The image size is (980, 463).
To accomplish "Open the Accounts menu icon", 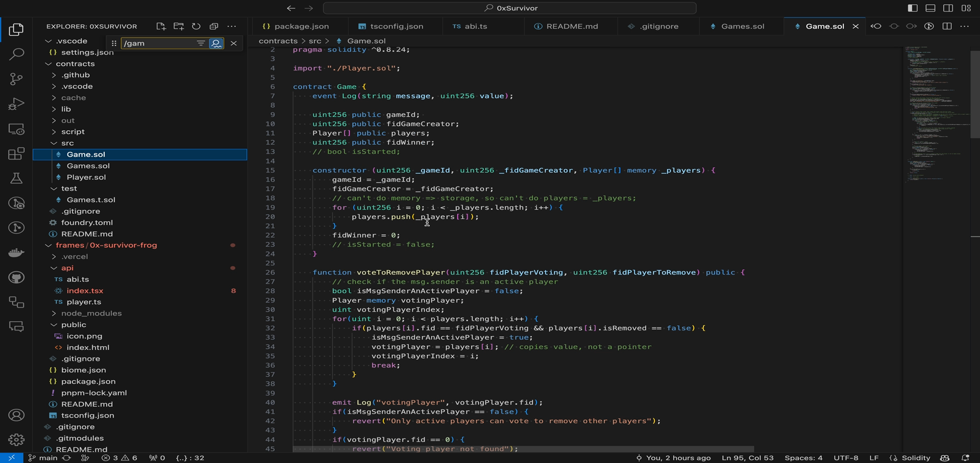I will (x=16, y=415).
